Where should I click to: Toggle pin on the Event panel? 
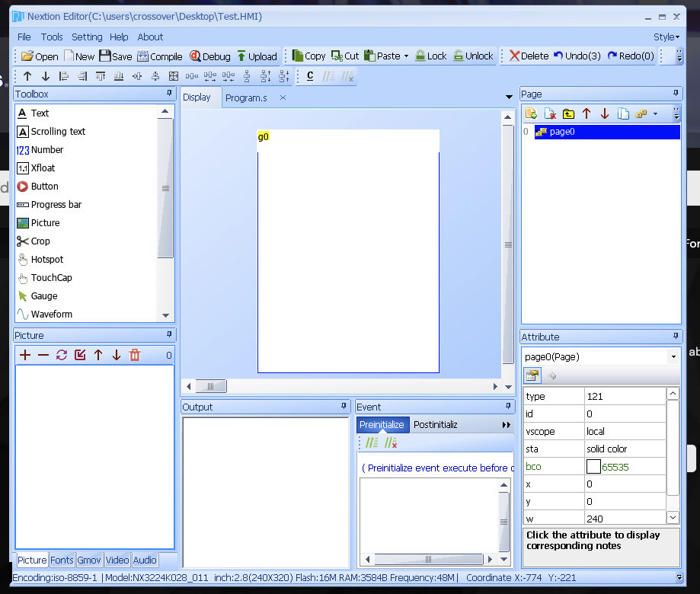507,406
